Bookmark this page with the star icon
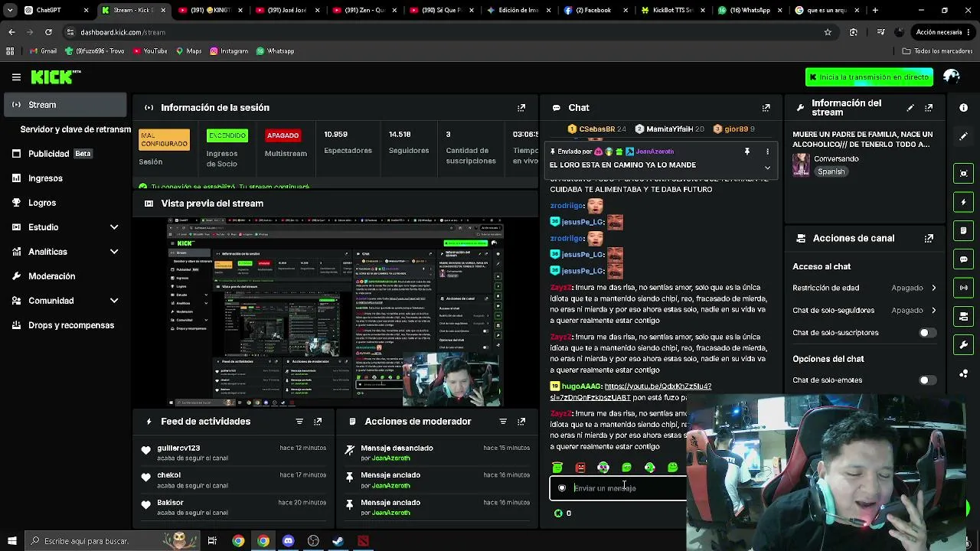The width and height of the screenshot is (980, 551). 828,32
